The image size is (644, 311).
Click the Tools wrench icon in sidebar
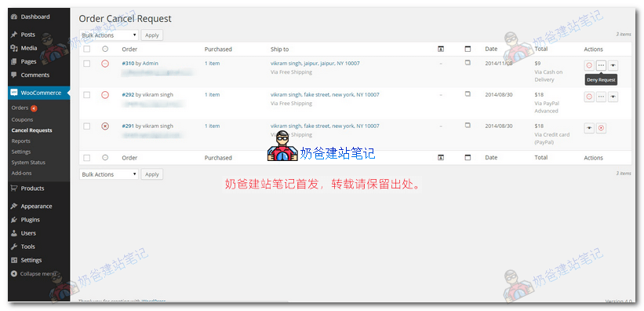[x=14, y=247]
